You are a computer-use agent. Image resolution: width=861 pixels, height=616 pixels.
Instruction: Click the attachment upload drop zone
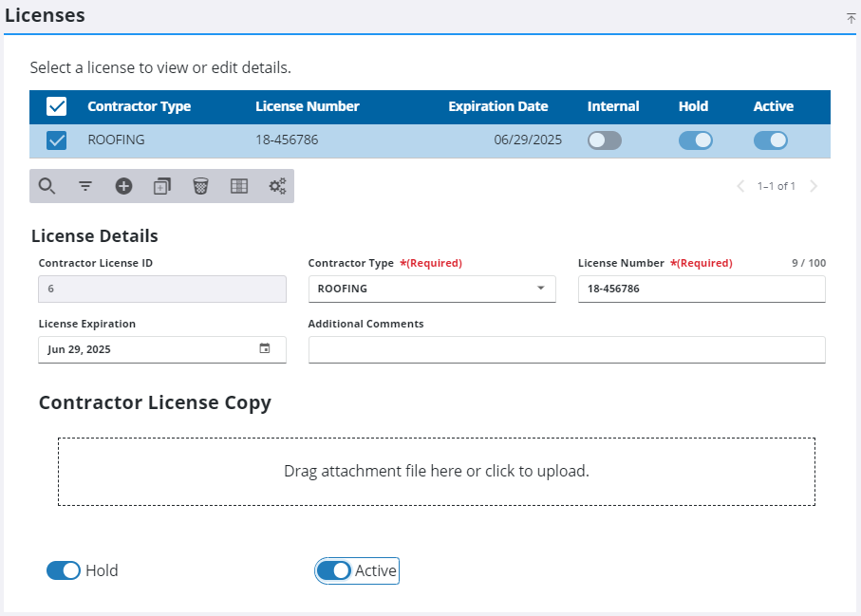pos(436,471)
